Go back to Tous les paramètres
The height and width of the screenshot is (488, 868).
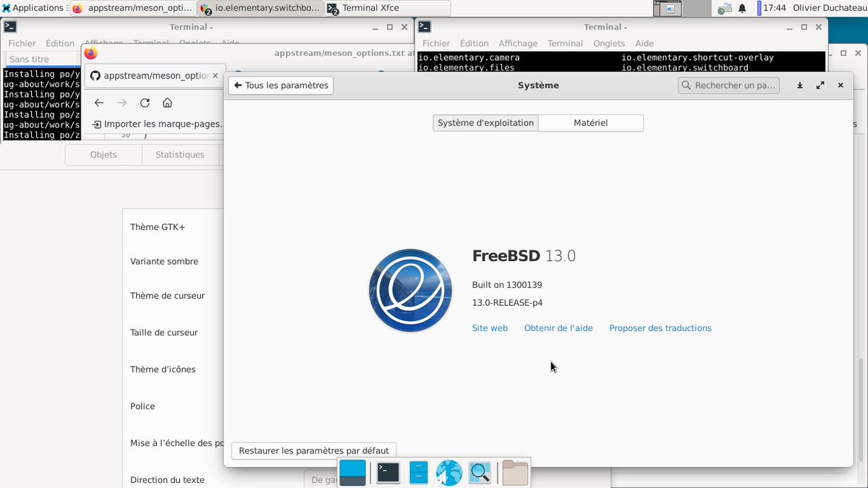click(281, 85)
